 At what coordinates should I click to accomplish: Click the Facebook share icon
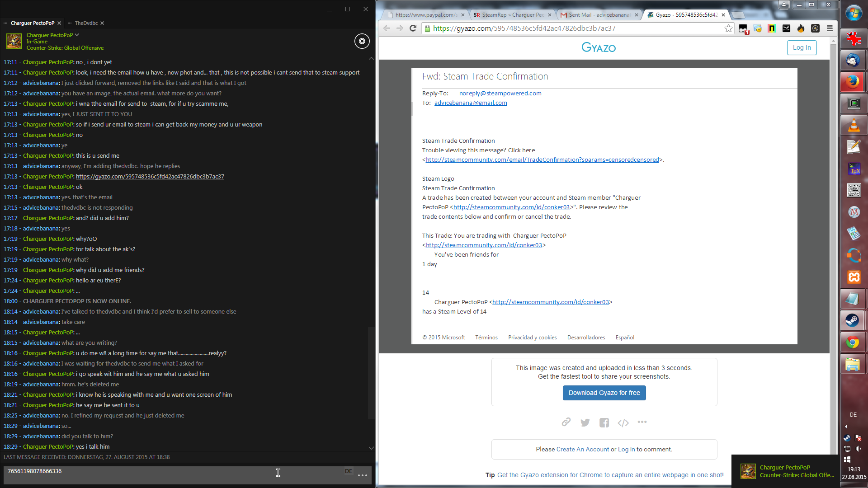(604, 422)
